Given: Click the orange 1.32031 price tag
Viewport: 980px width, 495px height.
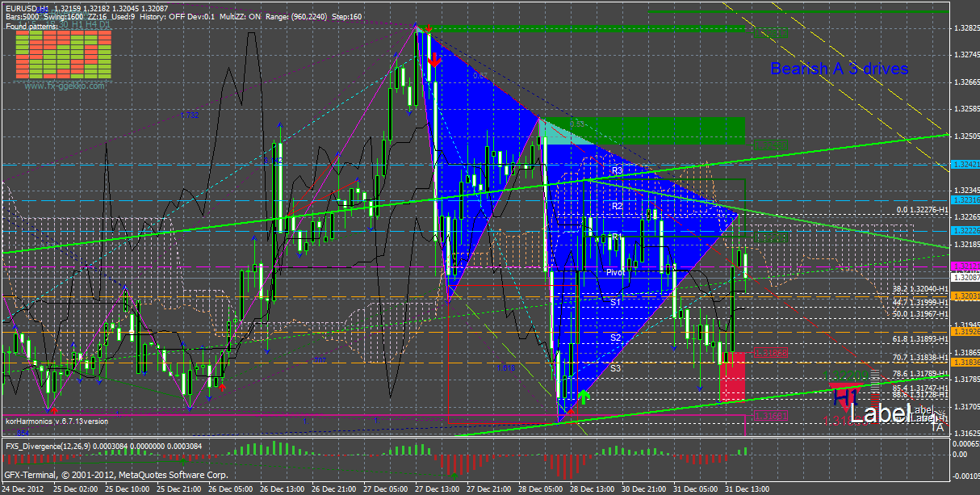Looking at the screenshot, I should coord(965,297).
